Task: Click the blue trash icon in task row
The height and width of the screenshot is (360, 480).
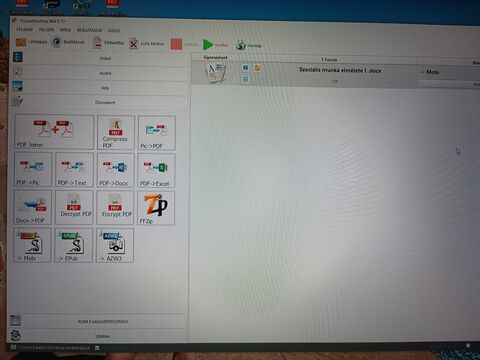Action: coord(246,79)
